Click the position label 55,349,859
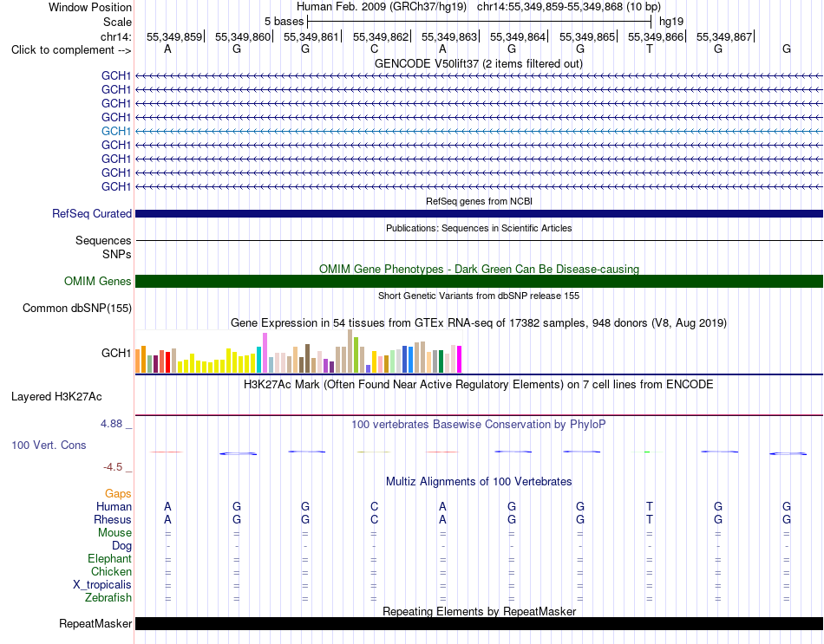This screenshot has width=824, height=644. click(x=174, y=36)
